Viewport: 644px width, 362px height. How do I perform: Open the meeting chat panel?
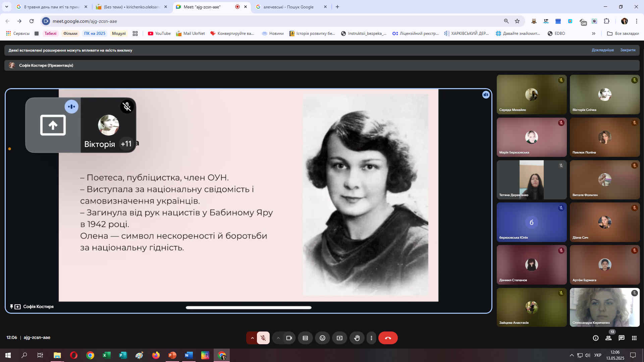(x=621, y=338)
